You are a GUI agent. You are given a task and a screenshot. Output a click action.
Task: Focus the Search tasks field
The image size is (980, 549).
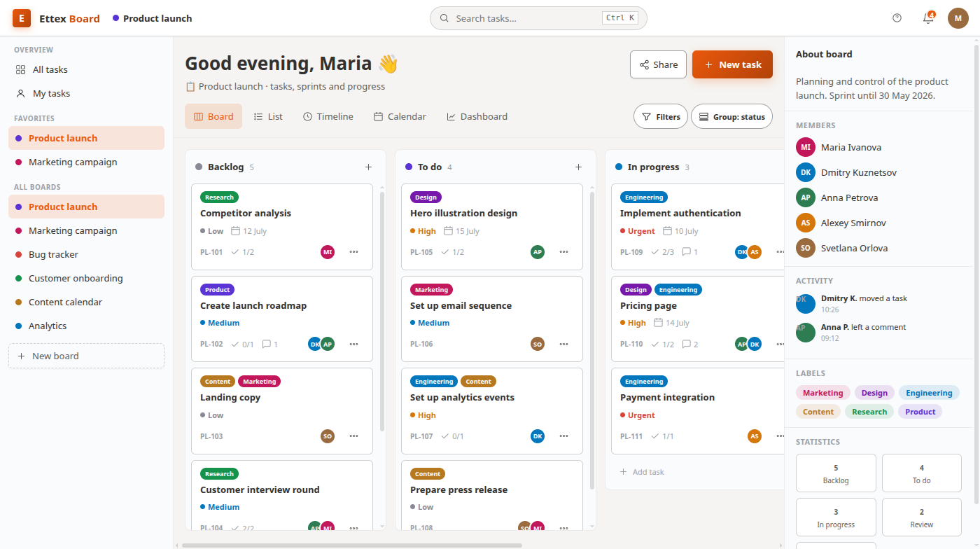(x=538, y=18)
